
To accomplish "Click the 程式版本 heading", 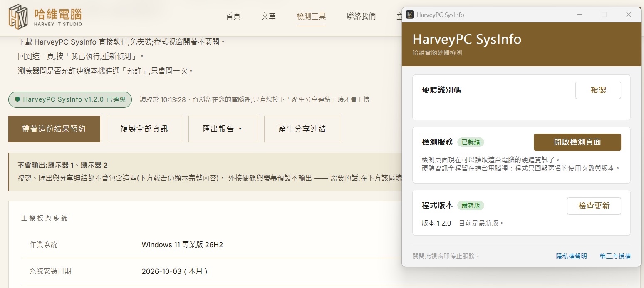I will coord(437,205).
